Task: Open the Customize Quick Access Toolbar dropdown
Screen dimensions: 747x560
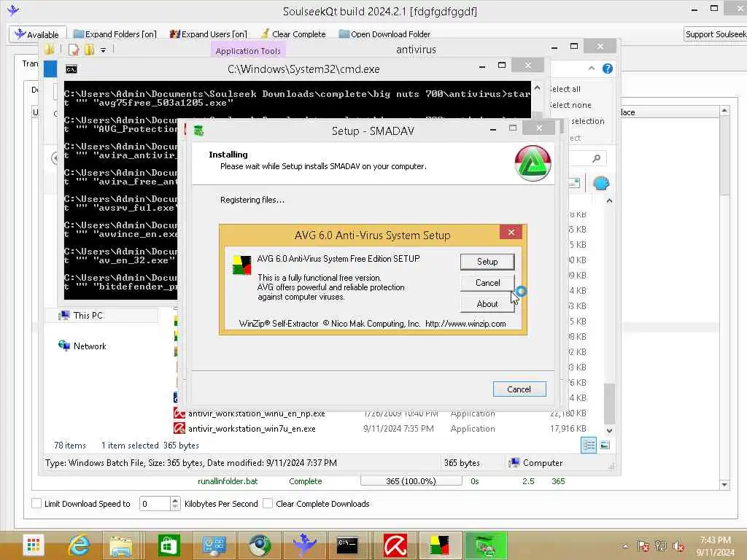Action: click(x=103, y=50)
